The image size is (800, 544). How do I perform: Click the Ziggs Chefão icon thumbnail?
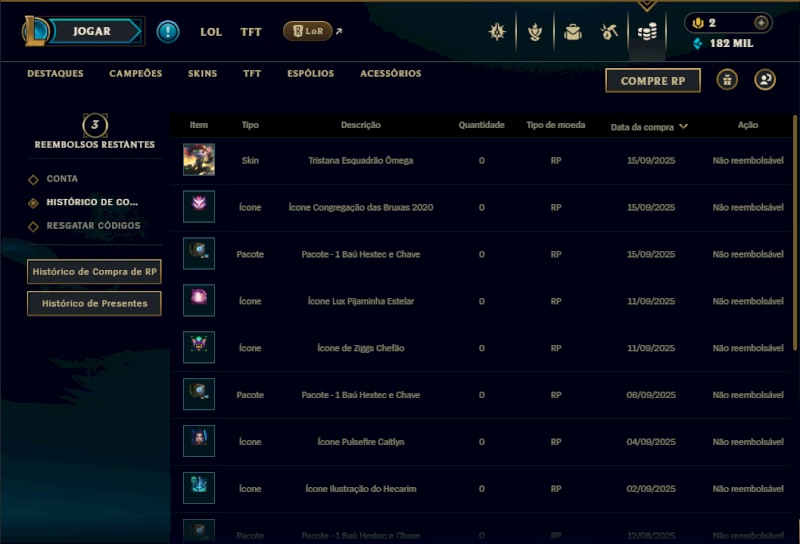[x=199, y=348]
